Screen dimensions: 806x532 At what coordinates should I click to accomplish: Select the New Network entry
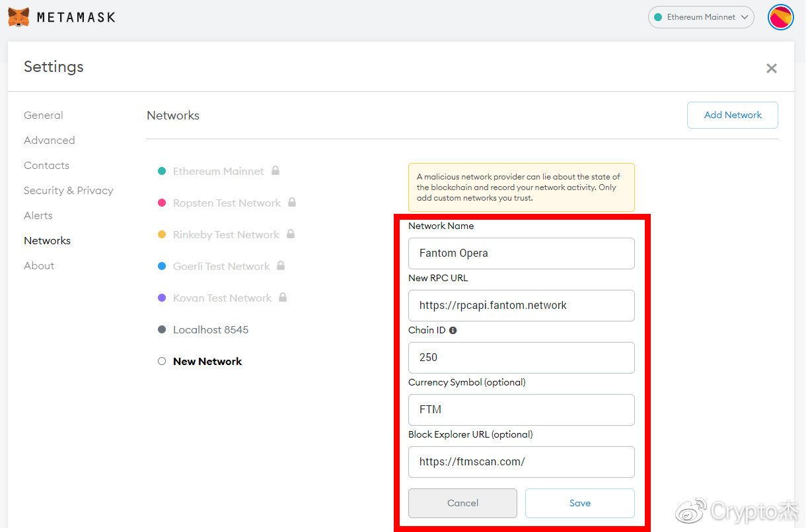click(207, 361)
